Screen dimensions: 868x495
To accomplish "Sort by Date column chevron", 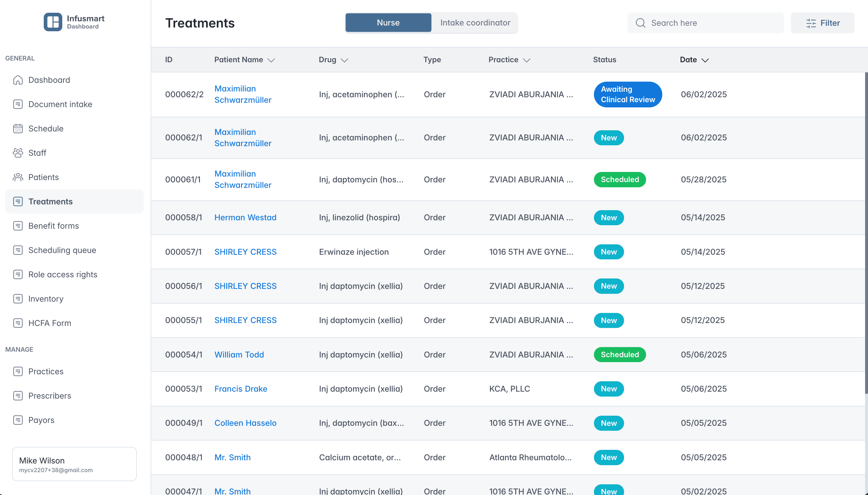I will click(x=705, y=60).
